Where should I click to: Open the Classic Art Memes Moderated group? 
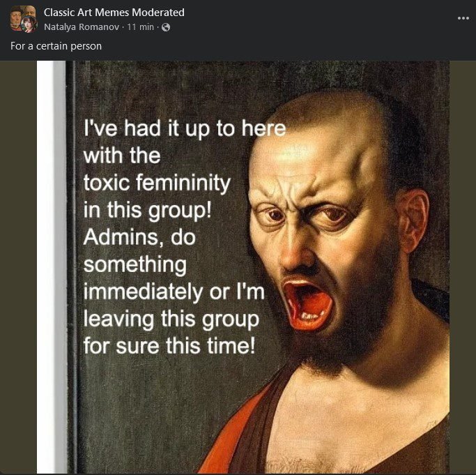pyautogui.click(x=114, y=12)
